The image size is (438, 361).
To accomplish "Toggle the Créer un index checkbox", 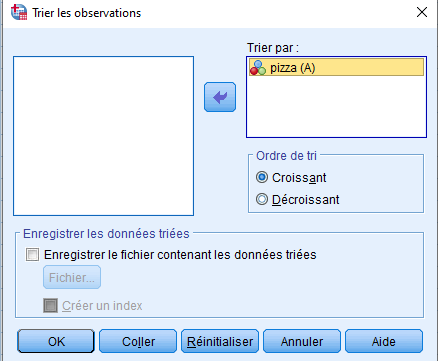I will (x=50, y=305).
